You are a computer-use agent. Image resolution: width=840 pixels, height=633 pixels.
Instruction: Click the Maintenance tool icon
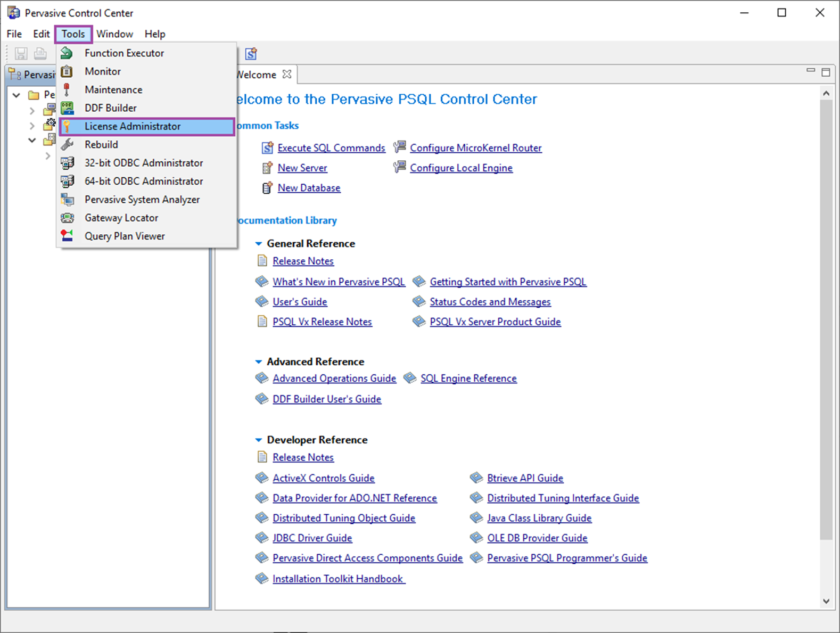(67, 89)
